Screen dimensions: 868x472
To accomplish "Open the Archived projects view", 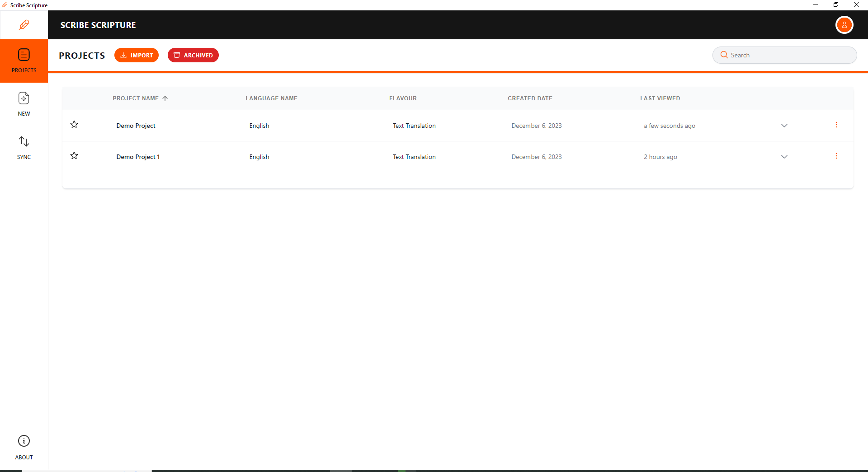I will pos(193,55).
